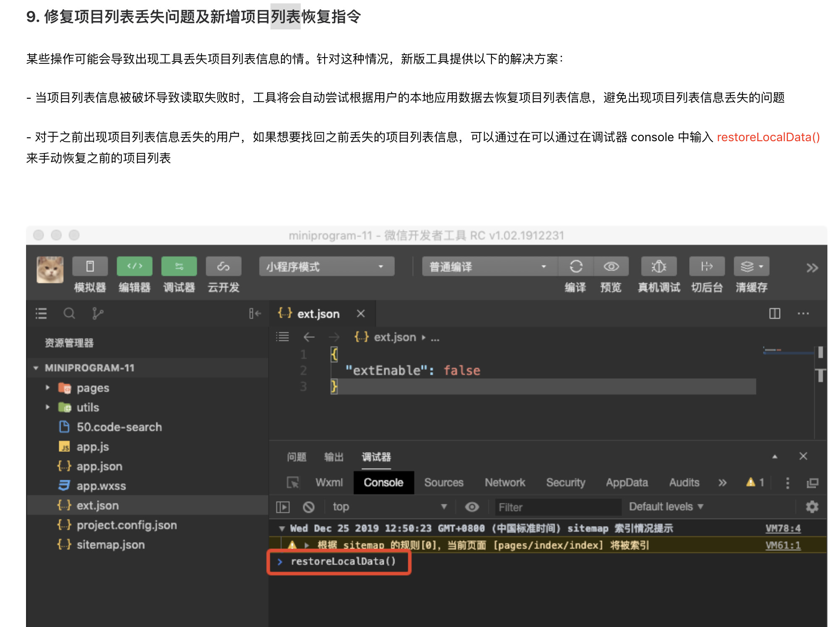Open the 清缓存 clear cache layers dropdown
This screenshot has width=840, height=627.
pyautogui.click(x=751, y=266)
